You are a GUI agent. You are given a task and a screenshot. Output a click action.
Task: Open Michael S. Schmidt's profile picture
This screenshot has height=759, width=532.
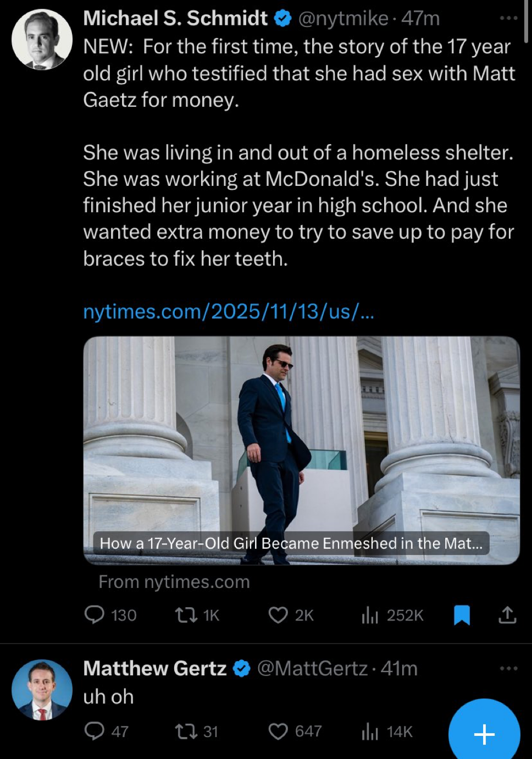pos(42,39)
